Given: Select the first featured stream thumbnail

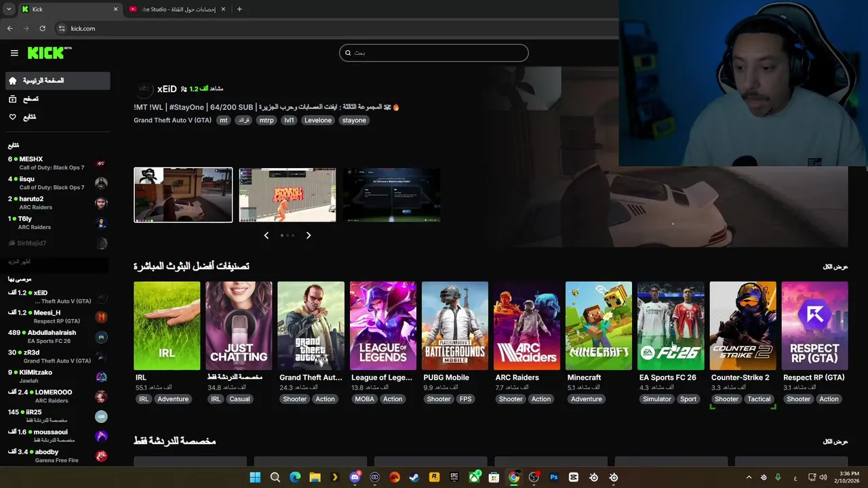Looking at the screenshot, I should [183, 195].
